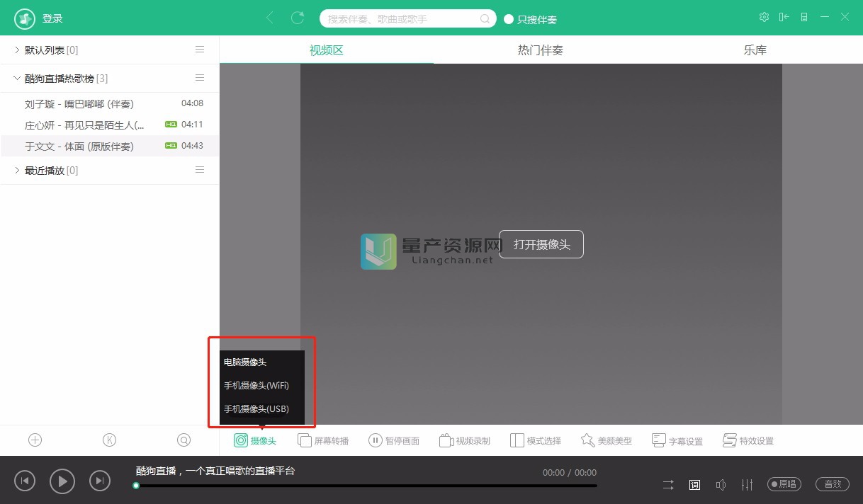Image resolution: width=863 pixels, height=504 pixels.
Task: Open 字幕设置 subtitle settings
Action: 677,440
